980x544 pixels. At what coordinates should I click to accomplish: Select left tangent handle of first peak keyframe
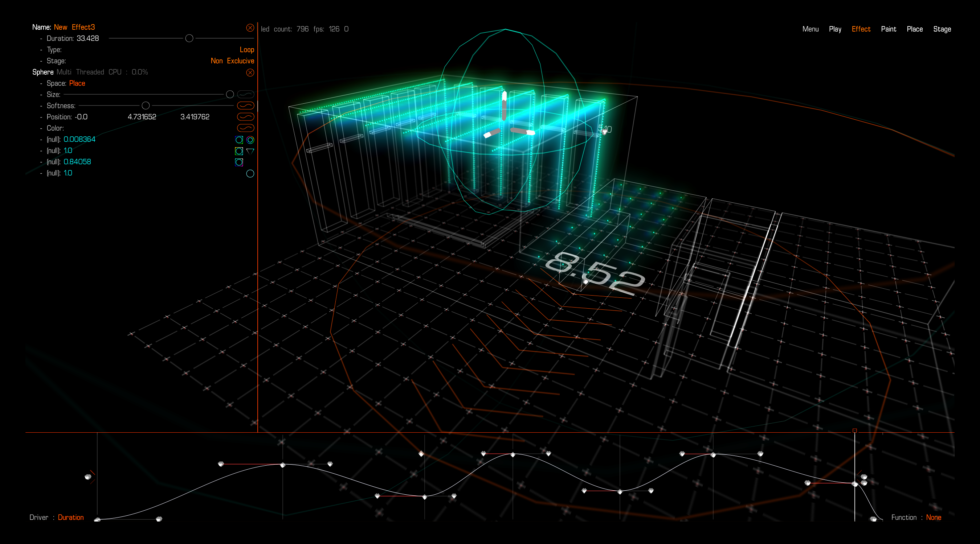tap(221, 464)
